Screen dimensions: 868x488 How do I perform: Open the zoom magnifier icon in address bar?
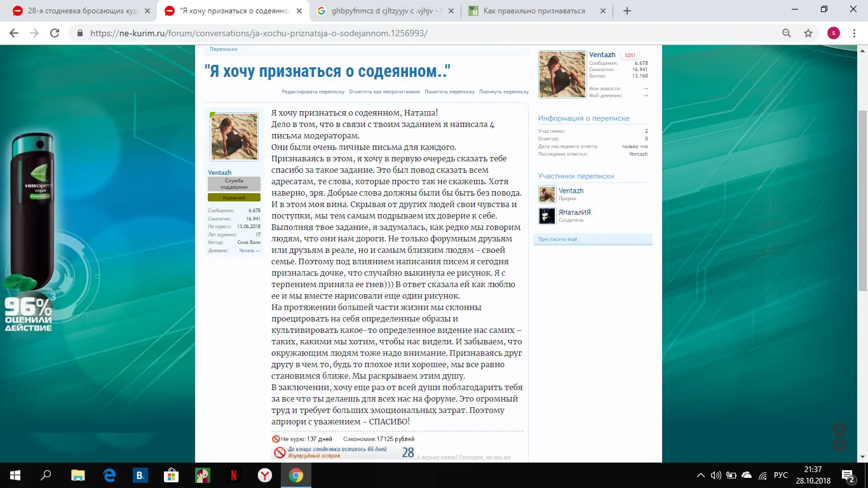tap(787, 33)
